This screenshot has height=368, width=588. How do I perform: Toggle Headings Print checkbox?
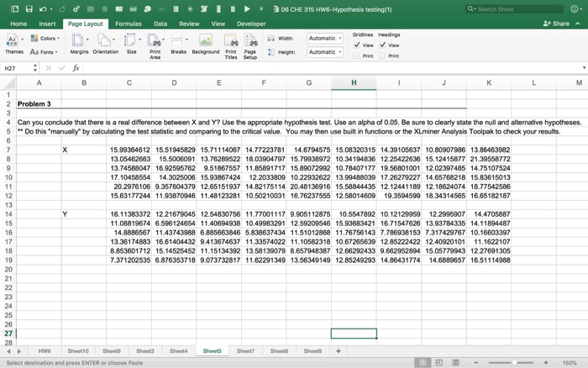(x=381, y=55)
